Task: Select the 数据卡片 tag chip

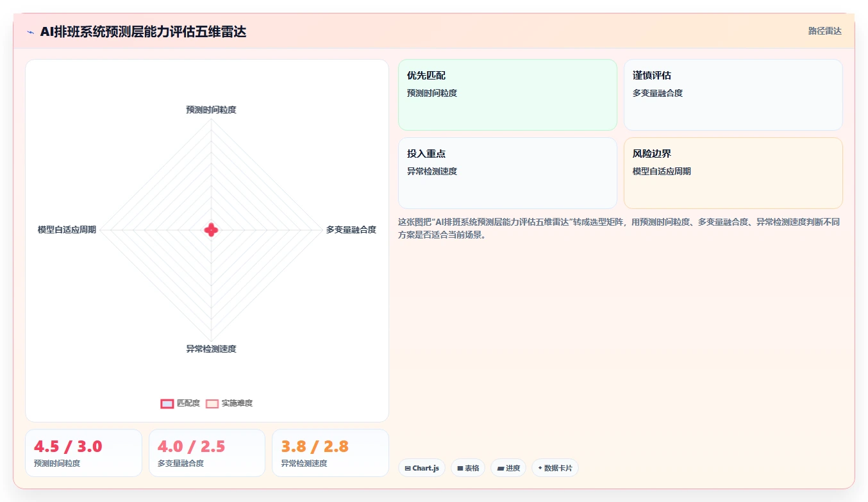Action: tap(555, 468)
